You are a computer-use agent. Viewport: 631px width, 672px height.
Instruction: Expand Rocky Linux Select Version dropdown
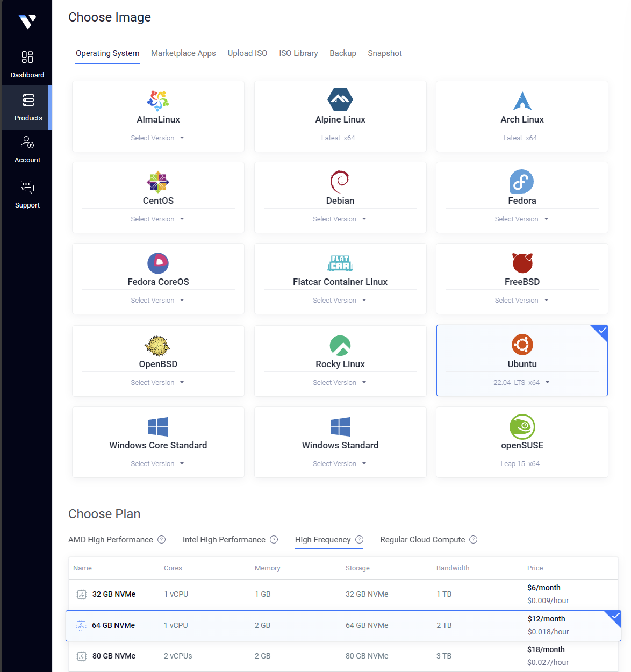point(340,383)
